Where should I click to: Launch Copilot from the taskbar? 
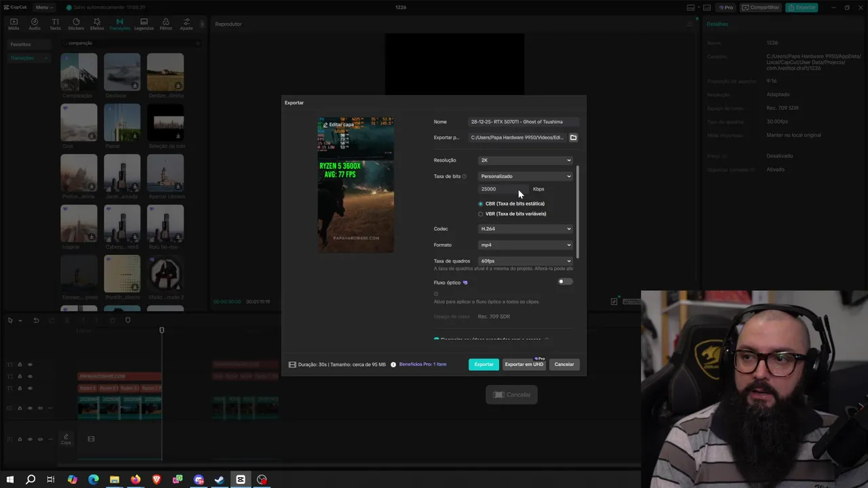[x=73, y=479]
